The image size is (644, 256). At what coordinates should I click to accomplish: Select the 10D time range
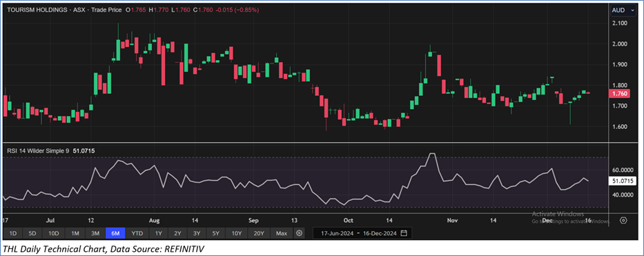click(54, 233)
